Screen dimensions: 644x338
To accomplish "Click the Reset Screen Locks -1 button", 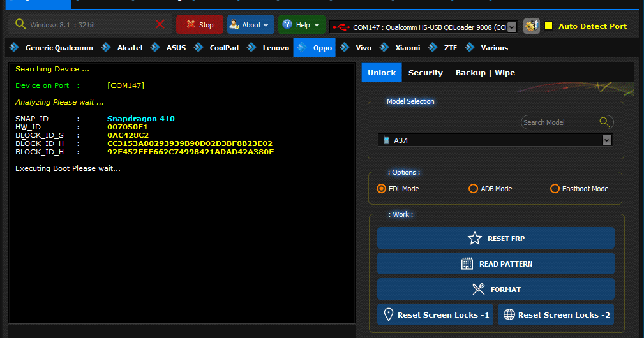I will (435, 314).
